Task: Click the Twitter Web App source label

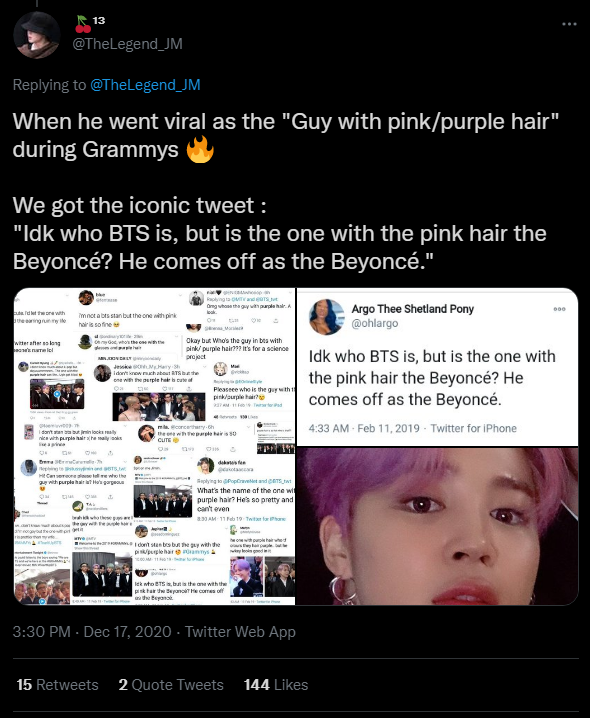Action: pyautogui.click(x=240, y=632)
